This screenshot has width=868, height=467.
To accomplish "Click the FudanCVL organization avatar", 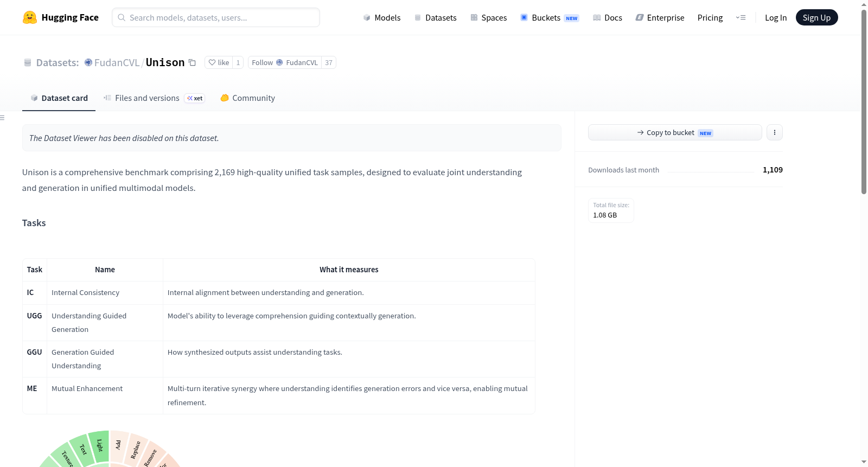I will 88,62.
